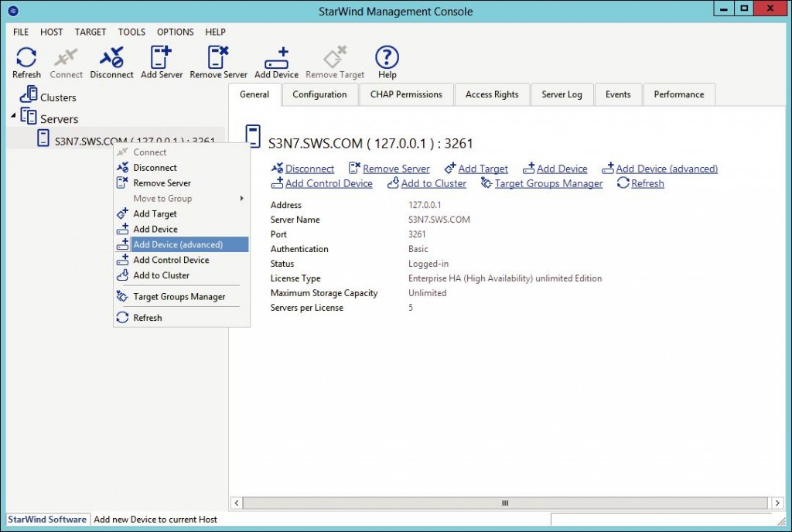Choose Remove Server in context menu
Viewport: 792px width, 532px height.
point(182,182)
